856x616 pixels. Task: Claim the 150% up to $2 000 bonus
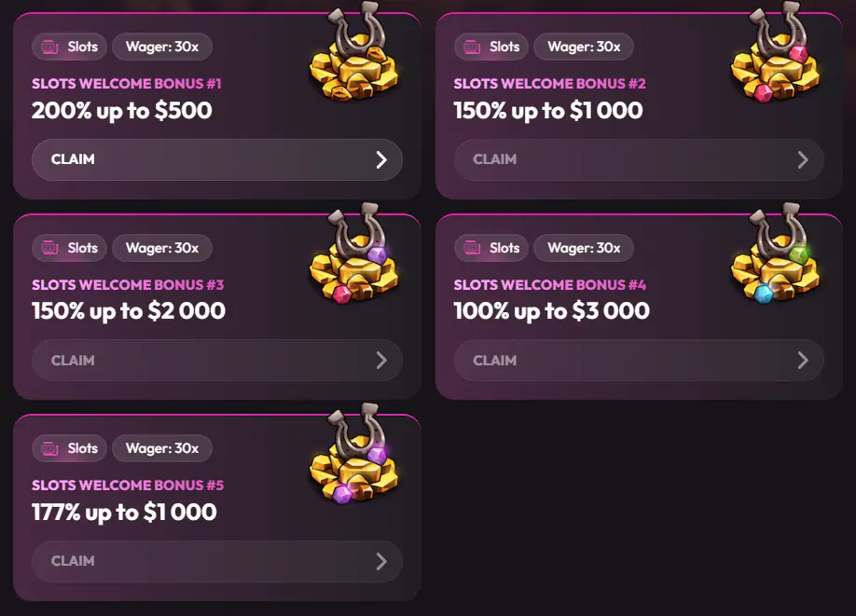pyautogui.click(x=216, y=361)
